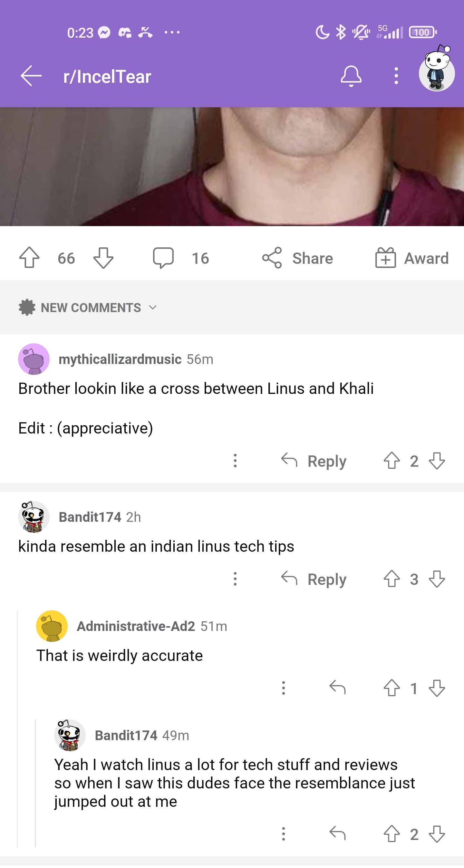Reply to Administrative-Ad2's comment using arrow icon
Image resolution: width=464 pixels, height=868 pixels.
(338, 688)
